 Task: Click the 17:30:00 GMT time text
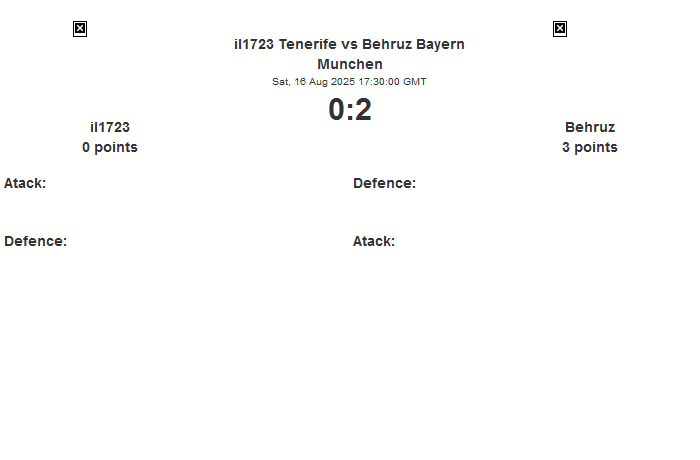click(392, 82)
